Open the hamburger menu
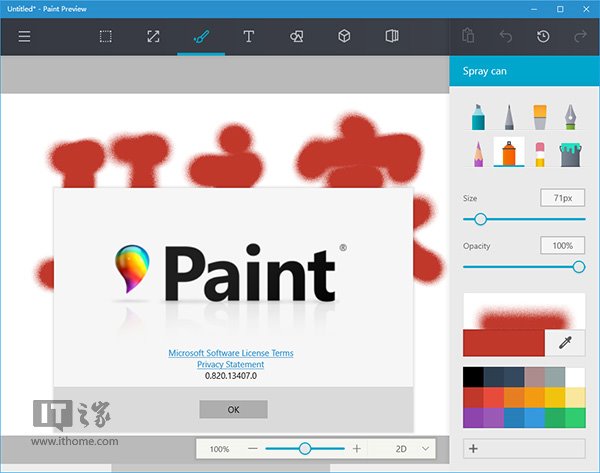Image resolution: width=600 pixels, height=473 pixels. [24, 37]
